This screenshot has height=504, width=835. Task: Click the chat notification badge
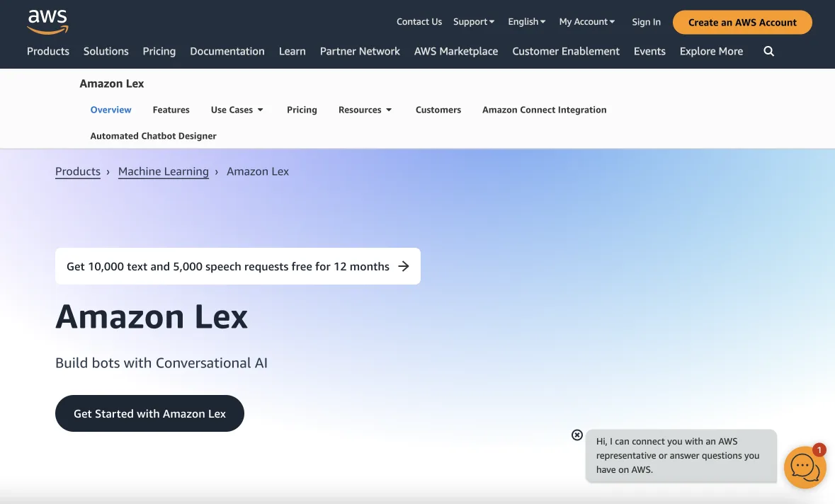819,449
